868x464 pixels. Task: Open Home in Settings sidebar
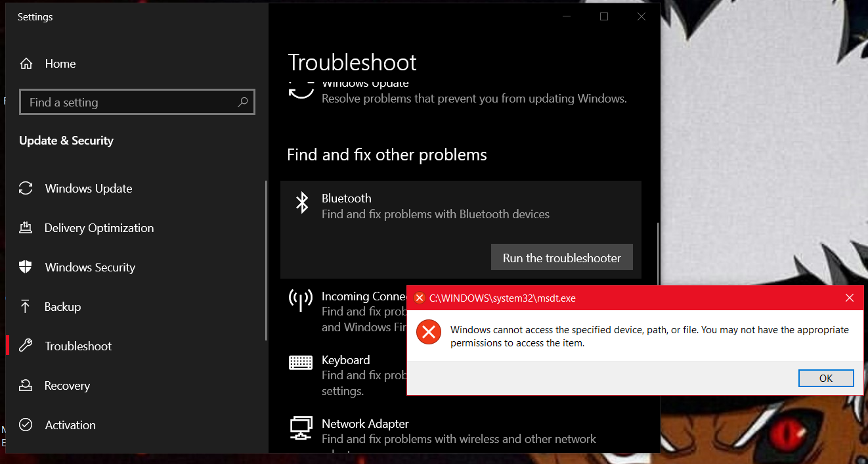pyautogui.click(x=137, y=64)
